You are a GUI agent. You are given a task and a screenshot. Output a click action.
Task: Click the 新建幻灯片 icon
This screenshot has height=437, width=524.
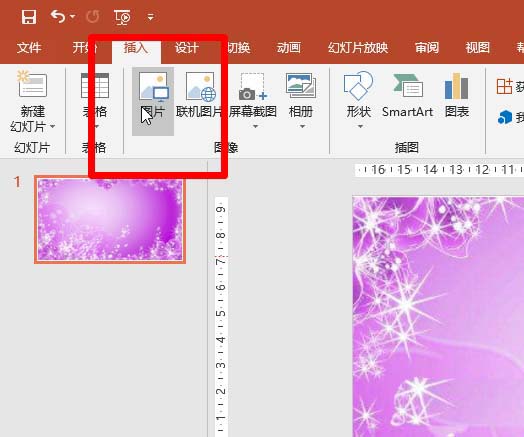click(x=32, y=84)
